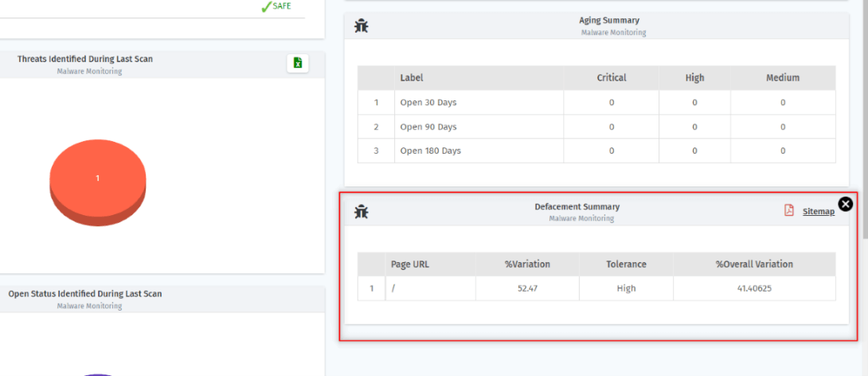Click Open Status Identified During Last Scan title
Image resolution: width=868 pixels, height=376 pixels.
click(84, 293)
